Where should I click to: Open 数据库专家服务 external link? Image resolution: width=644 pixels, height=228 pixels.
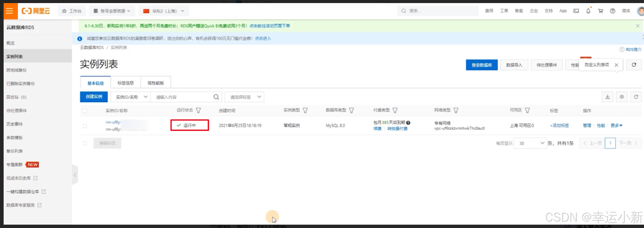point(24,205)
